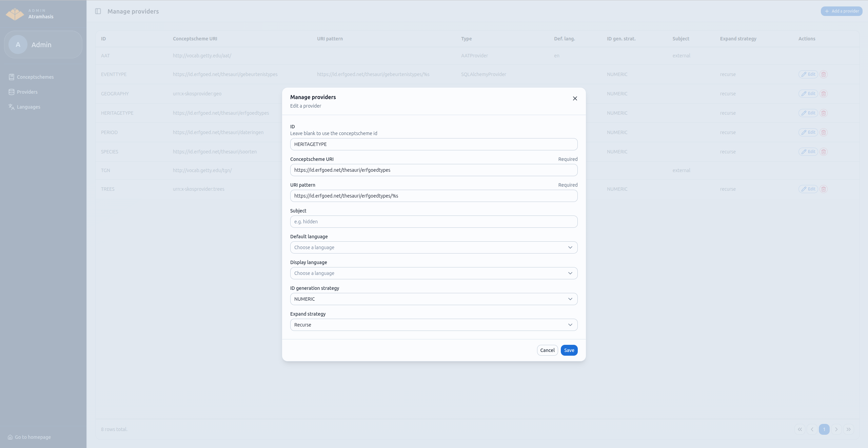Click the Atramhasis logo icon
This screenshot has width=868, height=448.
pyautogui.click(x=15, y=14)
